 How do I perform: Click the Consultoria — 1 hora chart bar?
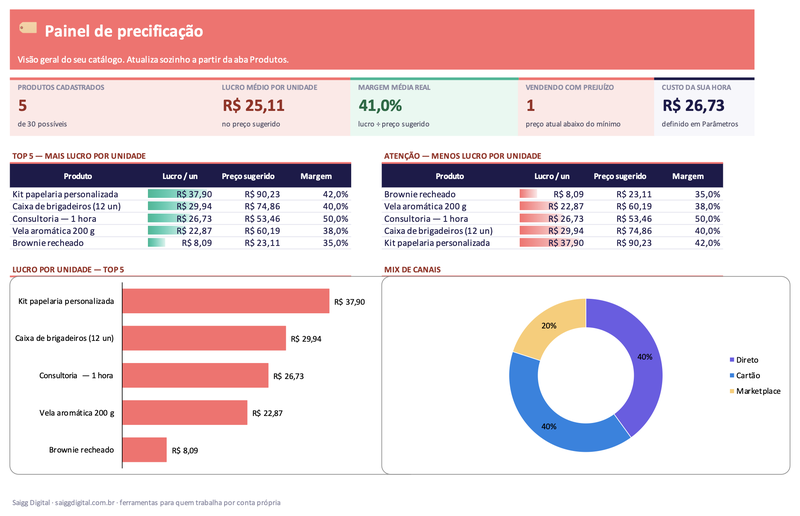(x=195, y=375)
